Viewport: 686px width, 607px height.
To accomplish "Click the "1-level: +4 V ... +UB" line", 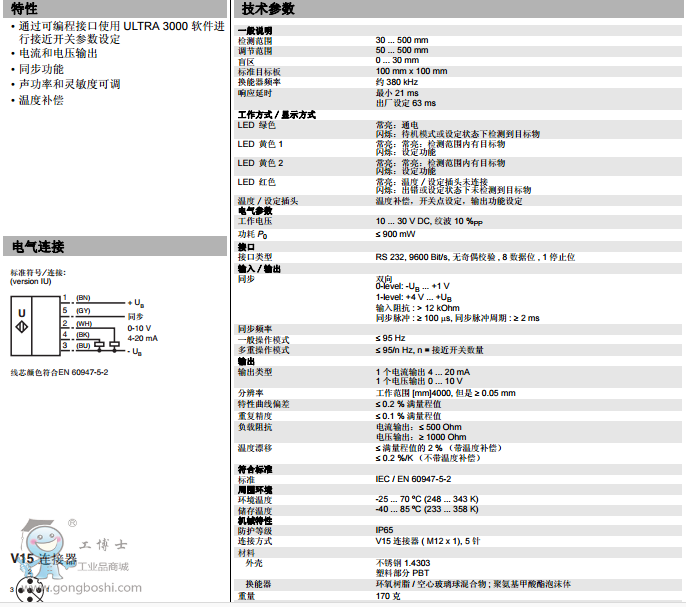I will point(413,297).
